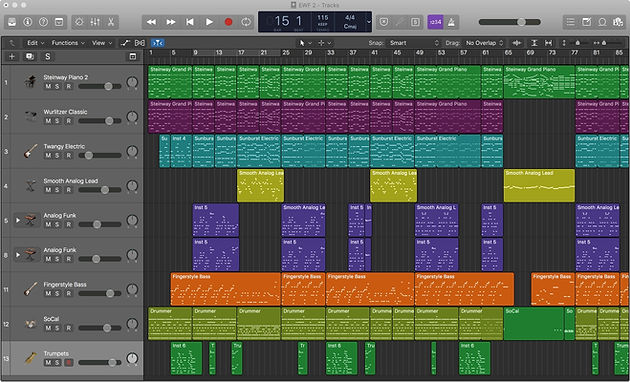This screenshot has width=630, height=382.
Task: Adjust the master volume slider
Action: (x=509, y=22)
